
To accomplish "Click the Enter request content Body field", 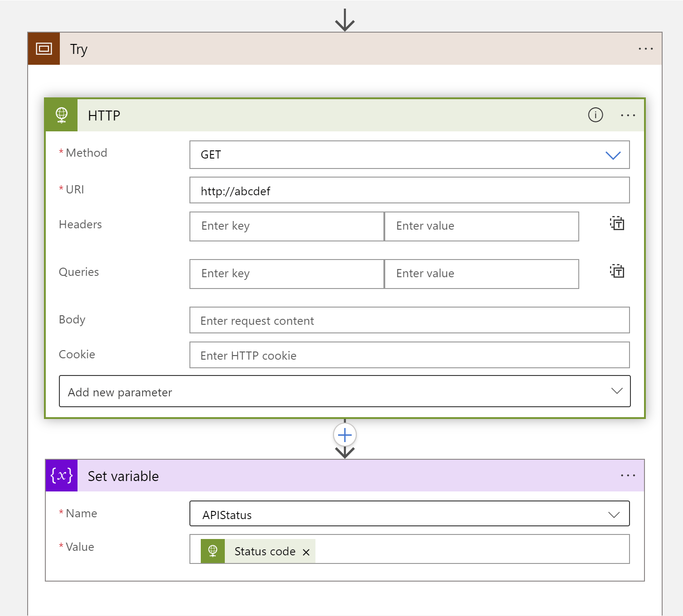I will pyautogui.click(x=408, y=320).
